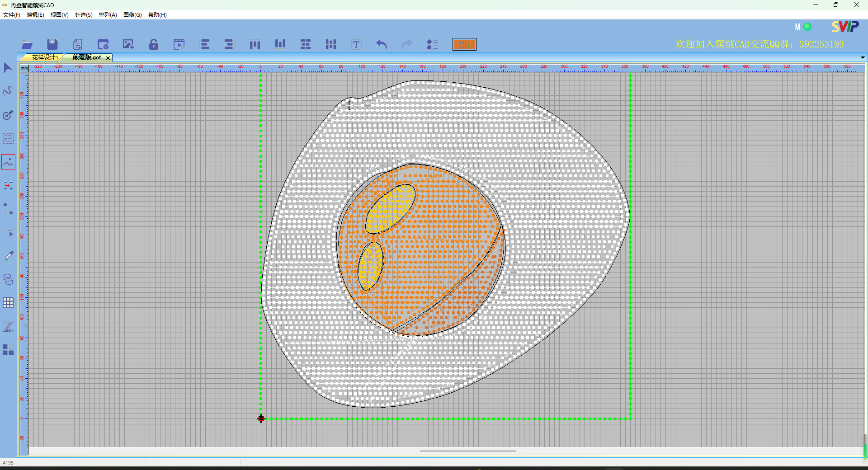The image size is (868, 470).
Task: Expand the tab list dropdown arrow
Action: point(863,57)
